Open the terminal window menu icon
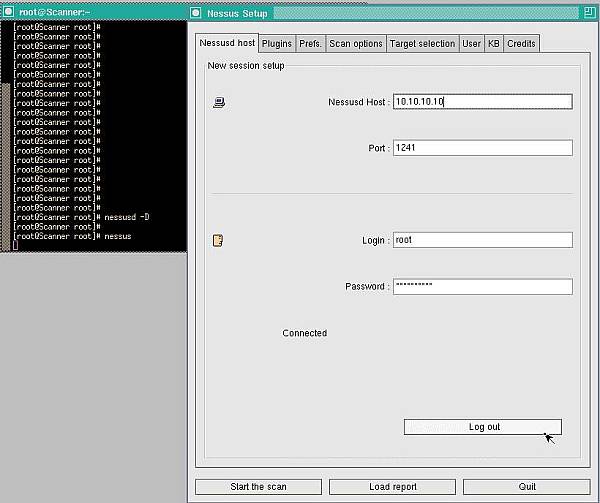The image size is (600, 503). point(8,12)
